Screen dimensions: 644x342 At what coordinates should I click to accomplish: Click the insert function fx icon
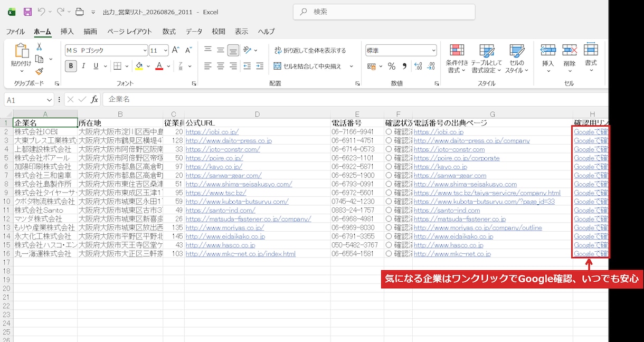coord(94,99)
